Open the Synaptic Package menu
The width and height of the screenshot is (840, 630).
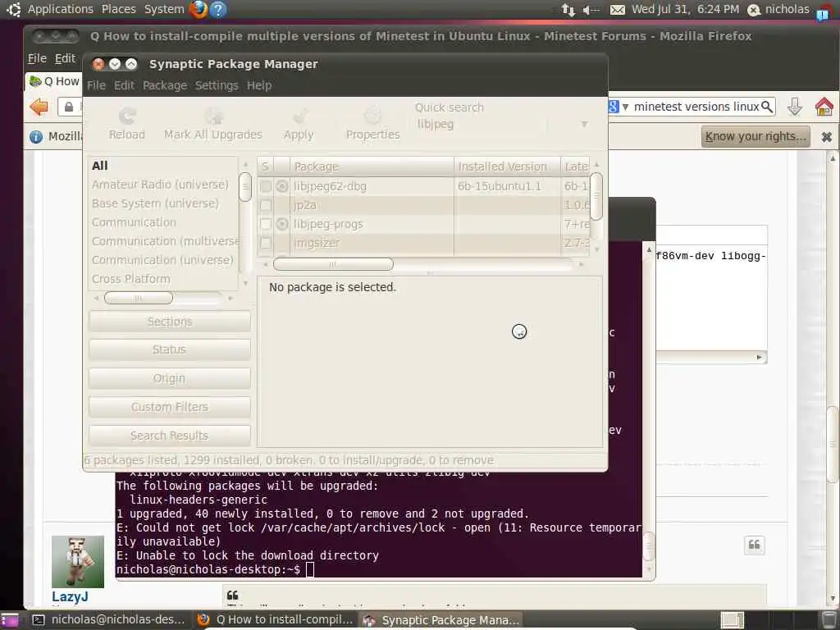(x=164, y=85)
